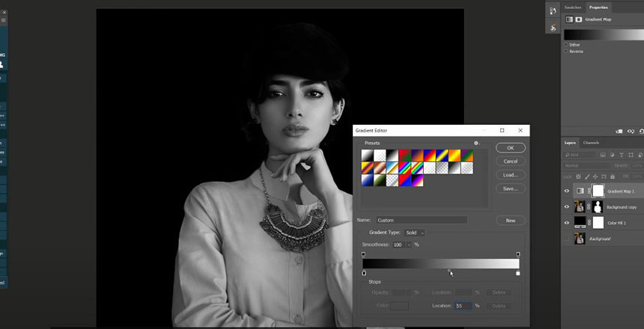Open the gradient picker in Properties panel
This screenshot has height=329, width=644.
(x=604, y=35)
